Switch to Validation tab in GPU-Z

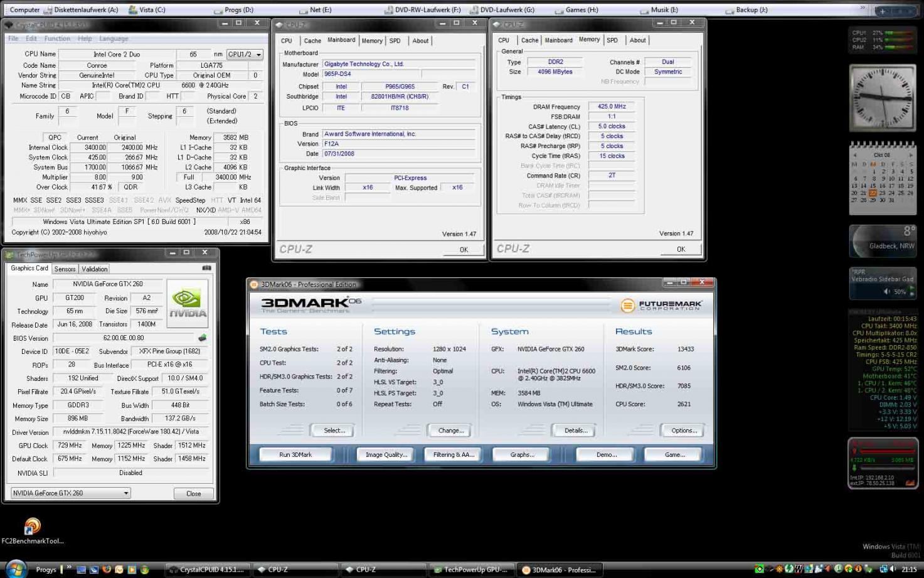point(94,269)
